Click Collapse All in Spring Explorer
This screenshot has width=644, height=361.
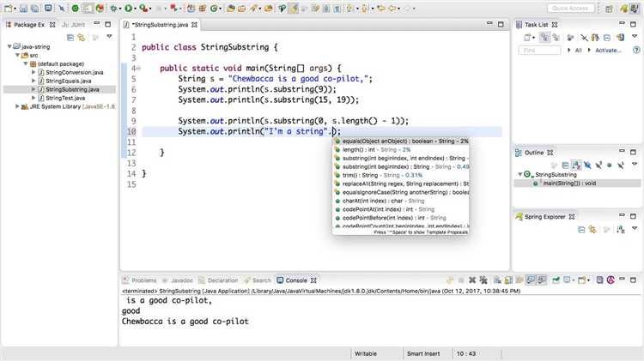(581, 229)
